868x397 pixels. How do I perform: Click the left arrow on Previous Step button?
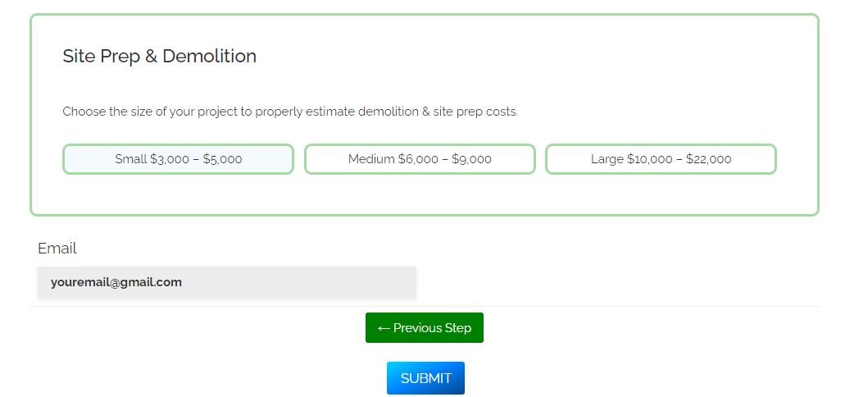click(x=384, y=328)
